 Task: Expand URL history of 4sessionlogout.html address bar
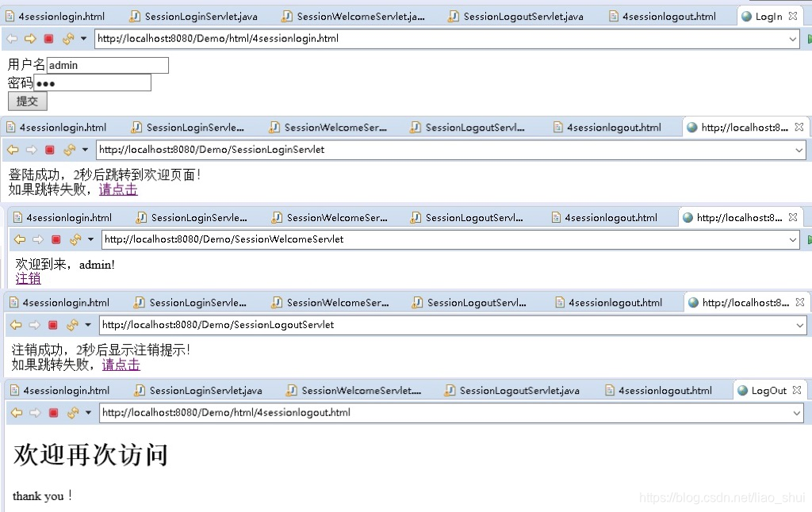798,413
